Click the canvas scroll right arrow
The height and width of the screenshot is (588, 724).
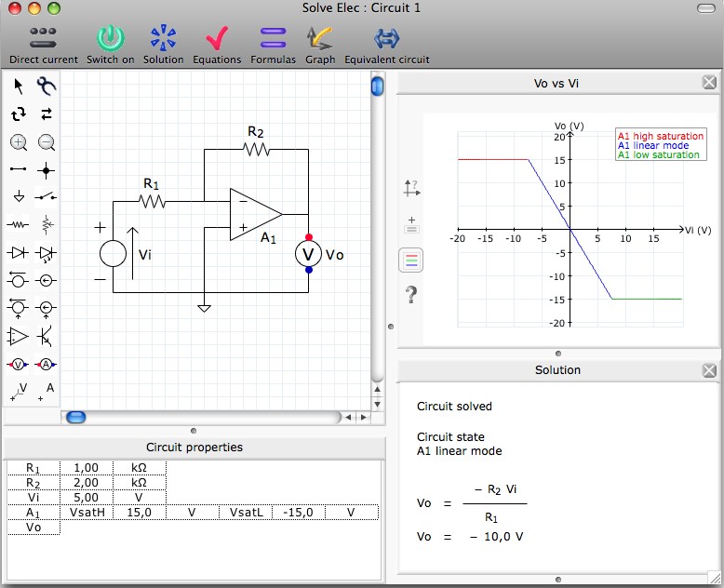click(x=363, y=417)
